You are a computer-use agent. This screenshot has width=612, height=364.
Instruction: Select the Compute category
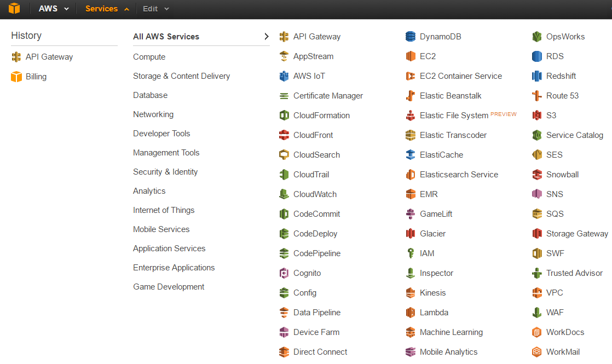(149, 57)
